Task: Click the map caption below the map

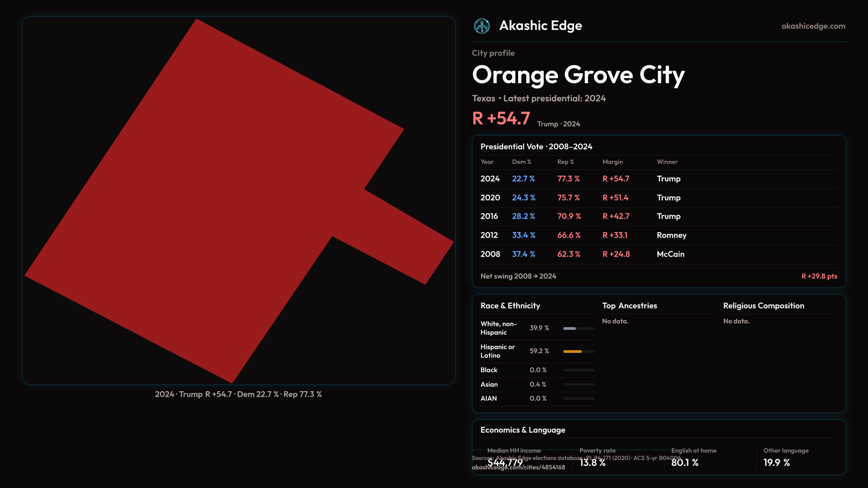Action: pos(238,394)
